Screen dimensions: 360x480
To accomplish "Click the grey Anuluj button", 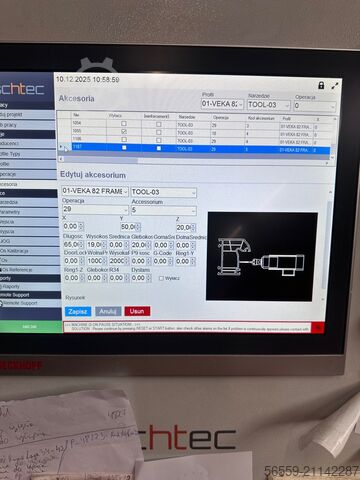I will tap(108, 311).
